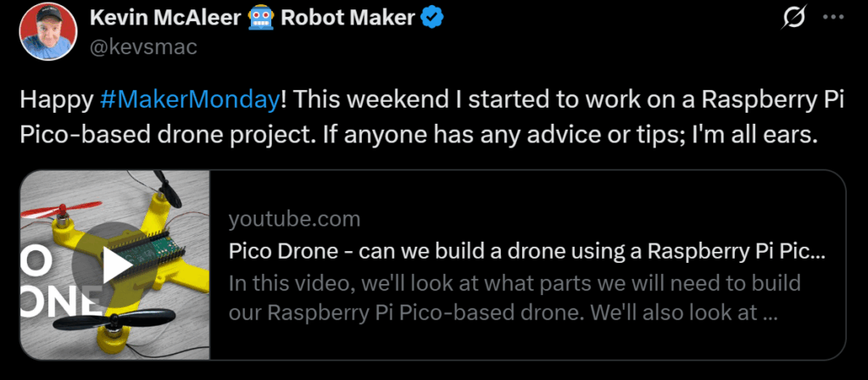Click the @kevsmac handle
Screen dimensions: 868x380
tap(143, 47)
